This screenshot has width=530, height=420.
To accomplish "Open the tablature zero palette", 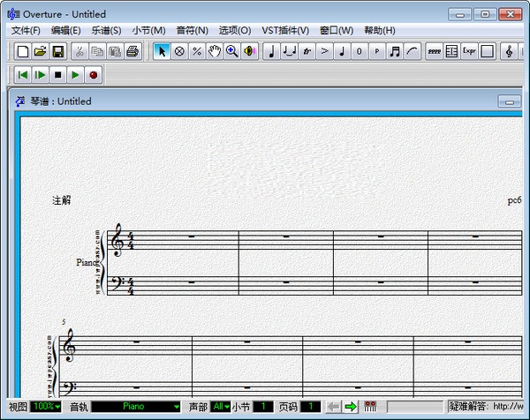I will pos(360,52).
